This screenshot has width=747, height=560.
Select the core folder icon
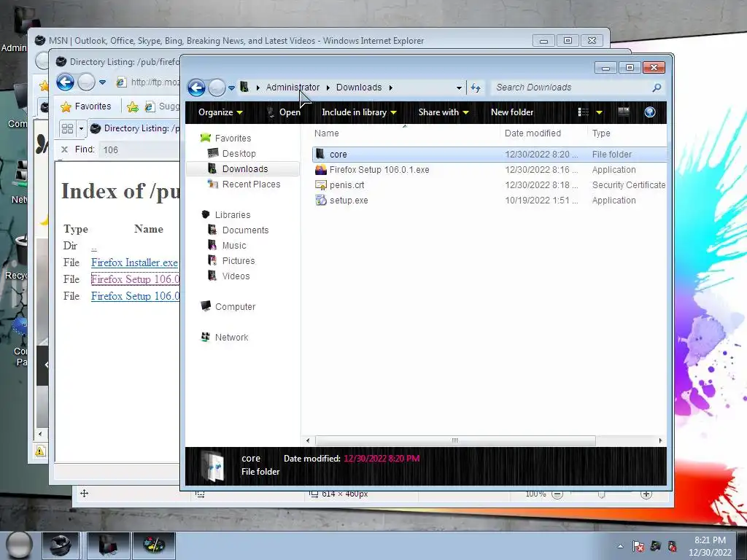[x=320, y=154]
